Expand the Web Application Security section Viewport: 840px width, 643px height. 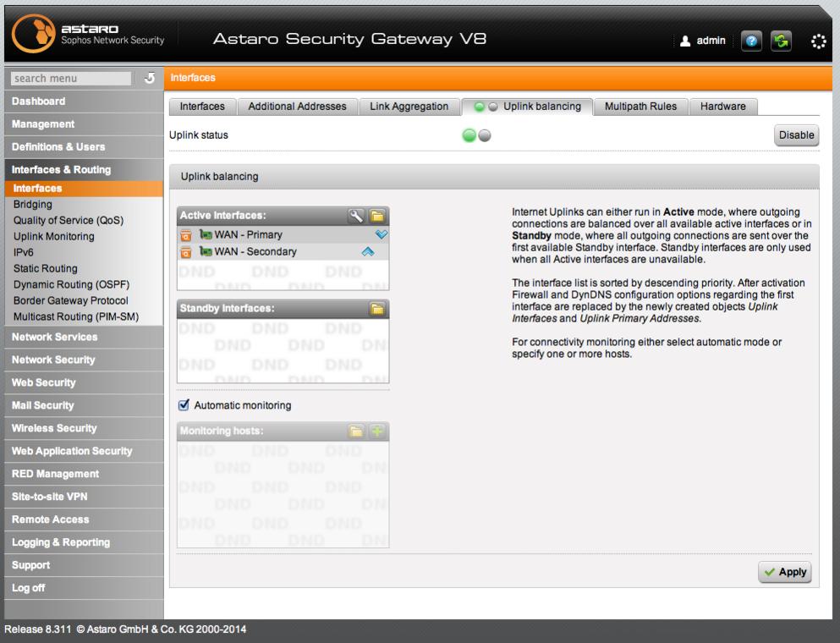[x=84, y=451]
